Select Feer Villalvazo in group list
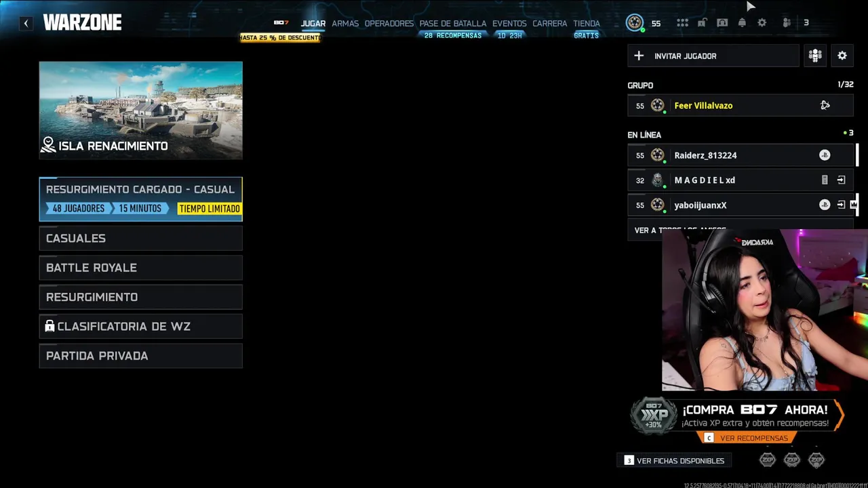Viewport: 868px width, 488px height. [741, 105]
